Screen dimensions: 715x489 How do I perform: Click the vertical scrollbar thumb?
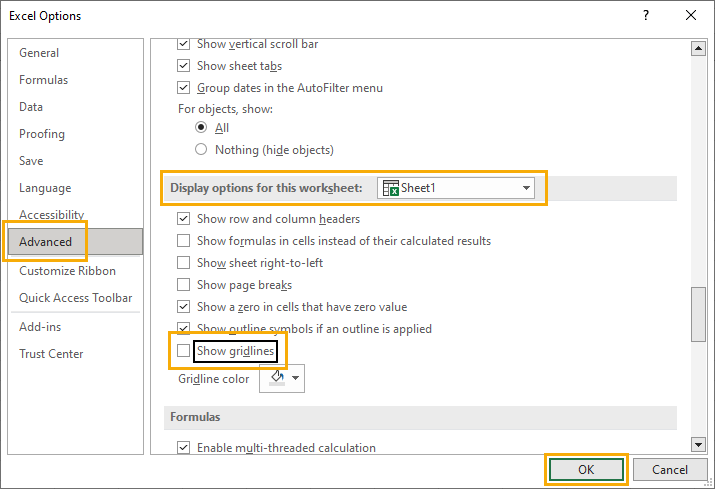tap(698, 314)
